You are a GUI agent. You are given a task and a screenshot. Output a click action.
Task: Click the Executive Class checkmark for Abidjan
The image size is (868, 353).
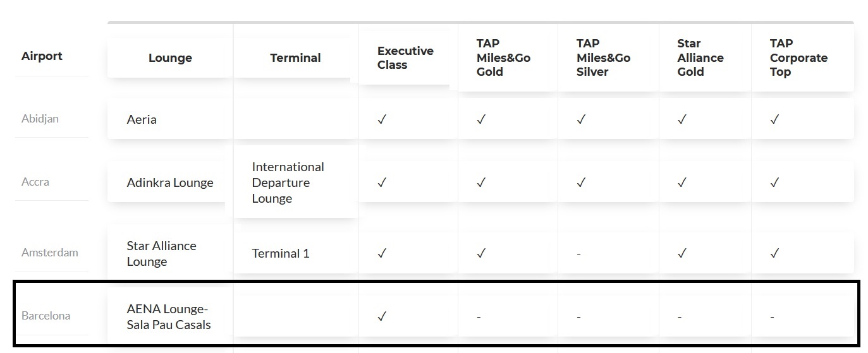point(382,119)
